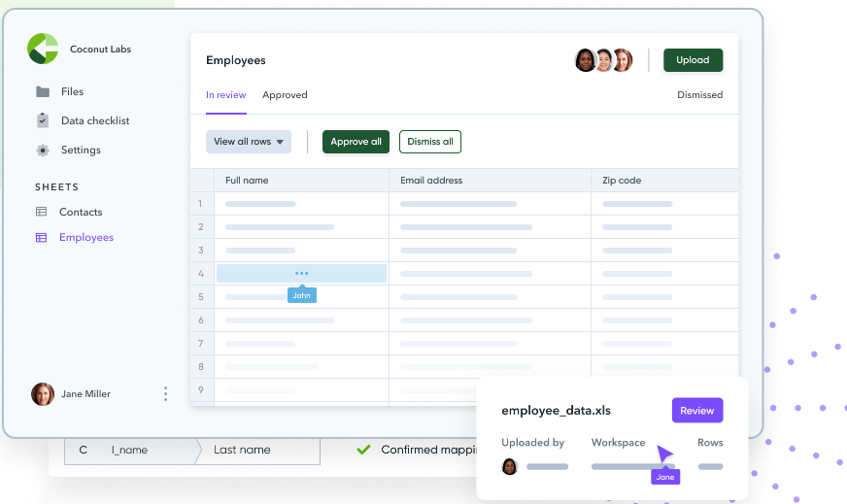Click Jane Miller's profile avatar
847x504 pixels.
43,394
